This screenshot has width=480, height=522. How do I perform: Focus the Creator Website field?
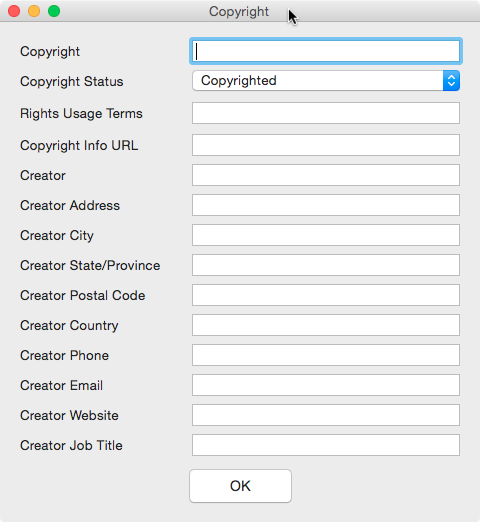click(x=326, y=415)
